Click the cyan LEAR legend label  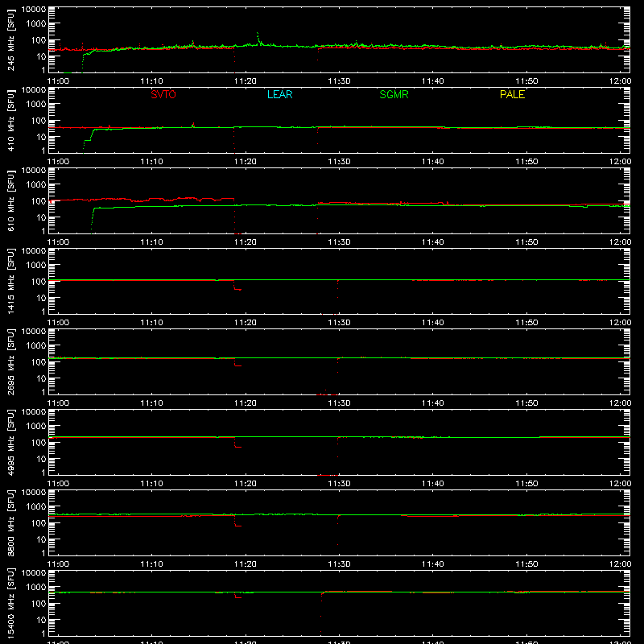(x=279, y=94)
